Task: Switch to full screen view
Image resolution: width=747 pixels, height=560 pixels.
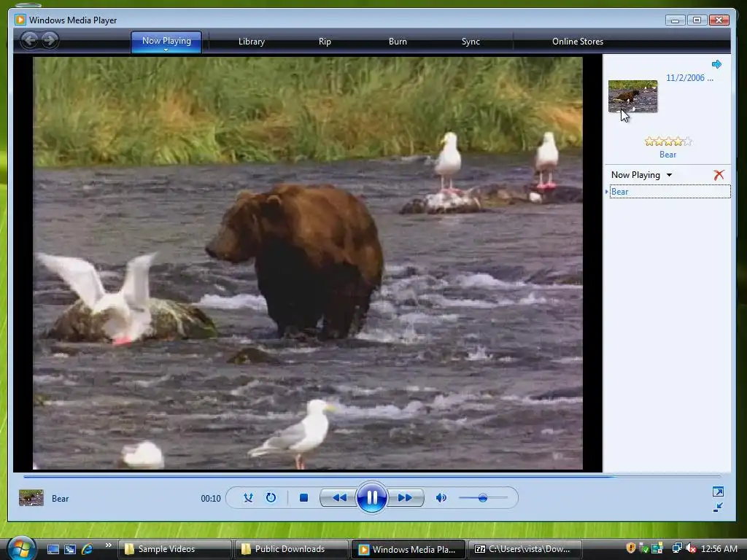Action: pyautogui.click(x=718, y=491)
